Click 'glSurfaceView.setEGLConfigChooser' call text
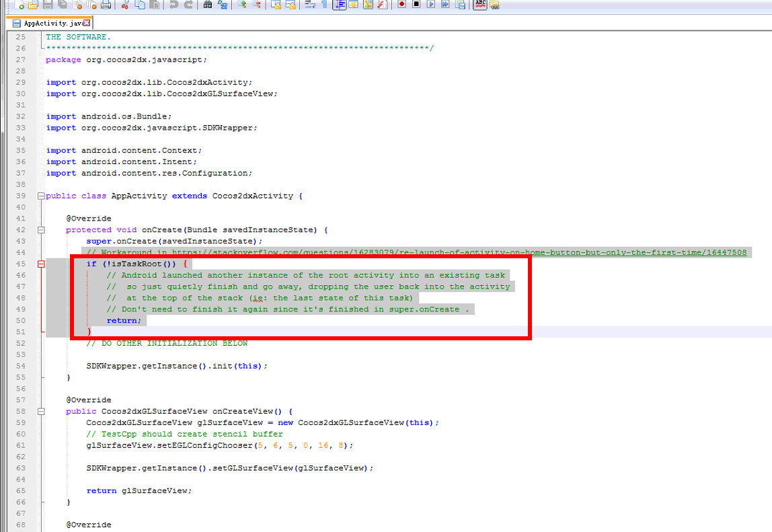 pyautogui.click(x=169, y=446)
